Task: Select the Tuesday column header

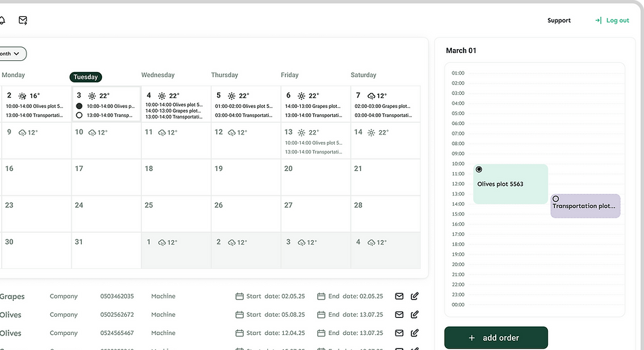Action: 86,77
